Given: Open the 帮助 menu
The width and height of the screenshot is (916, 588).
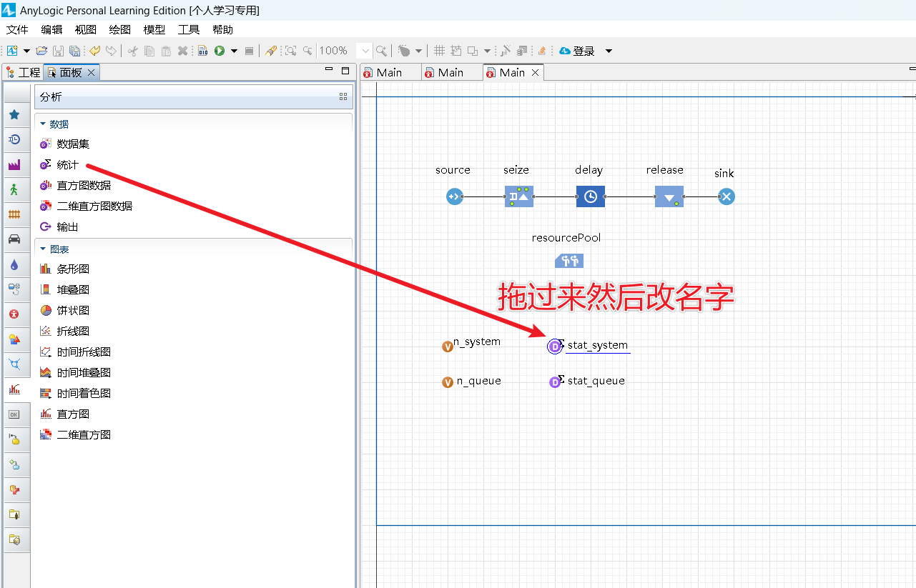Looking at the screenshot, I should (x=223, y=29).
